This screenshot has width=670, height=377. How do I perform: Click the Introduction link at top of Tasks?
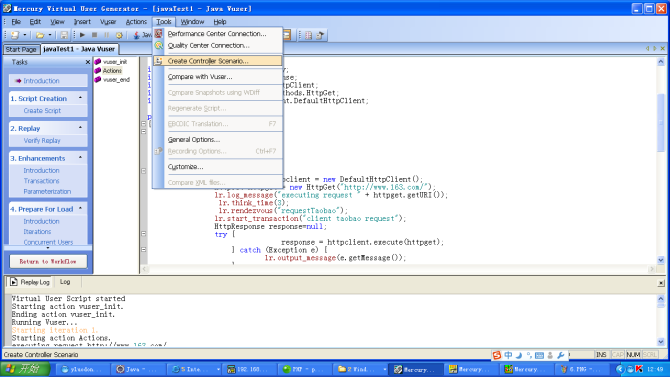[x=41, y=81]
